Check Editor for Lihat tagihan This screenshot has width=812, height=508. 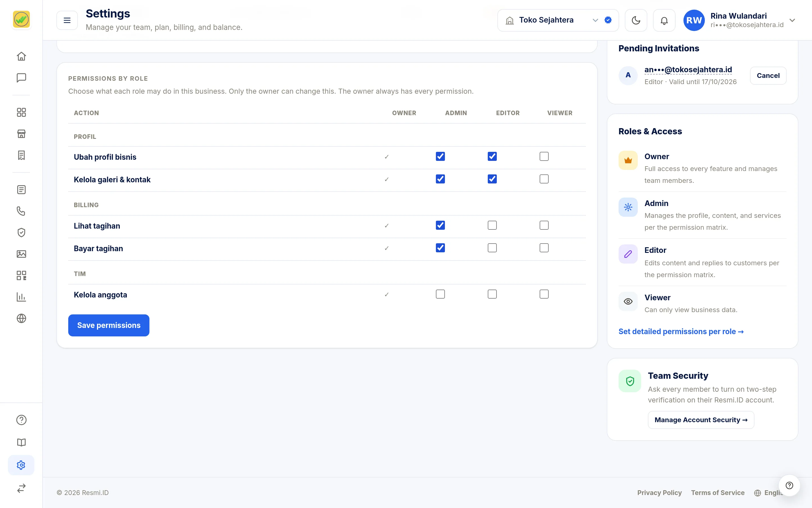point(492,225)
